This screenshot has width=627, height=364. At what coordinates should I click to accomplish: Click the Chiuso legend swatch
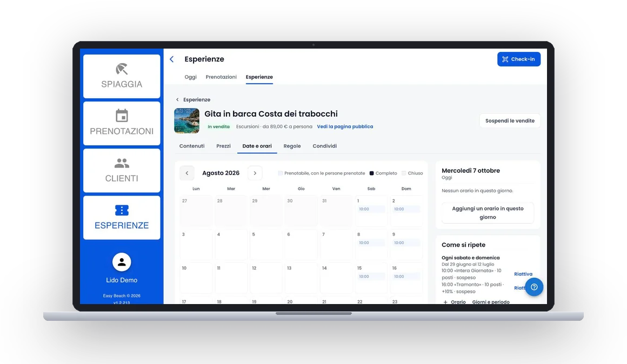pyautogui.click(x=404, y=173)
